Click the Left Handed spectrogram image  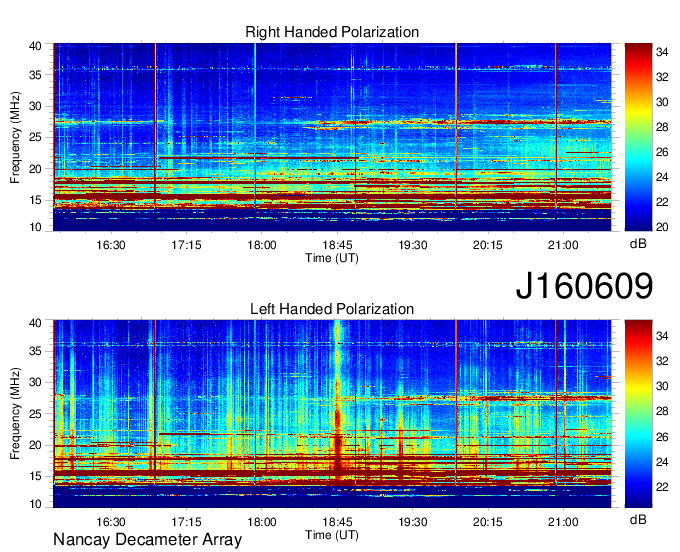[x=332, y=414]
